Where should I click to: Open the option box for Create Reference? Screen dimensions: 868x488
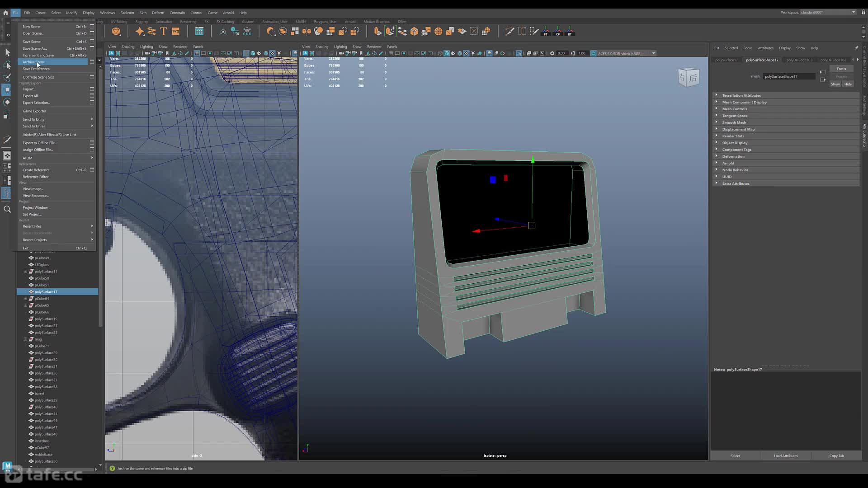tap(92, 170)
